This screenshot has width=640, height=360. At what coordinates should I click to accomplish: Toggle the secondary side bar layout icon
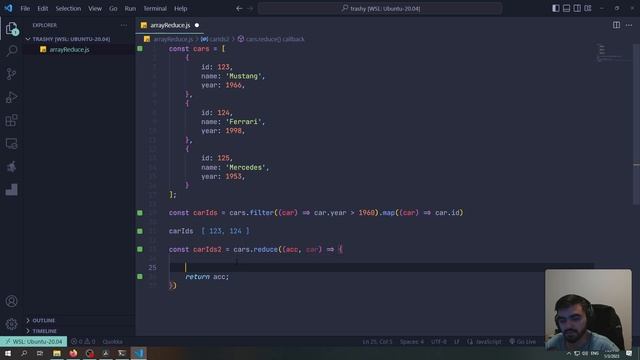click(577, 8)
